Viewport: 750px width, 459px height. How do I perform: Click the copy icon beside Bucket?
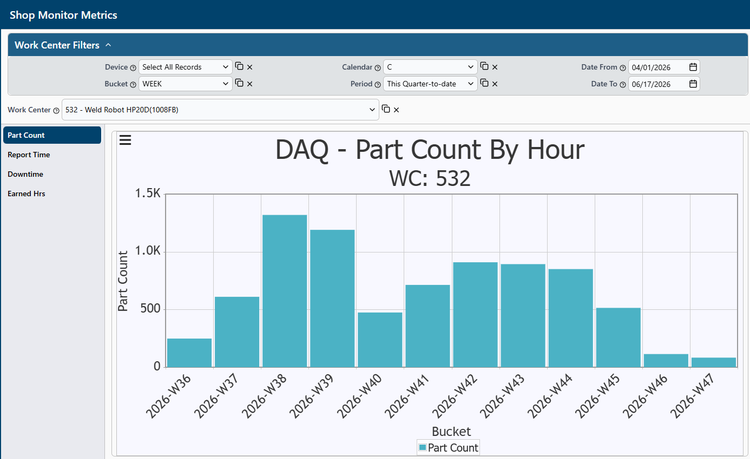point(239,83)
